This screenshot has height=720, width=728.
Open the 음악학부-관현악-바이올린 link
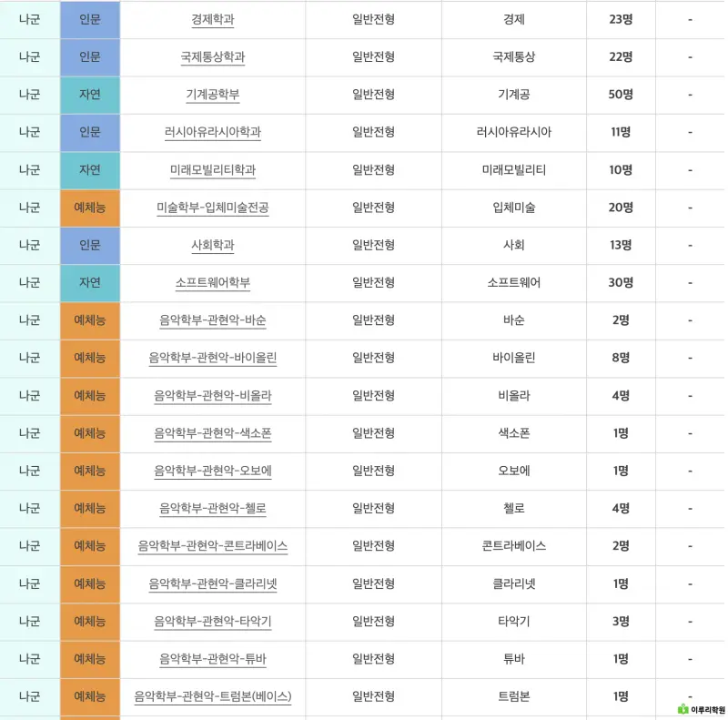[x=213, y=358]
